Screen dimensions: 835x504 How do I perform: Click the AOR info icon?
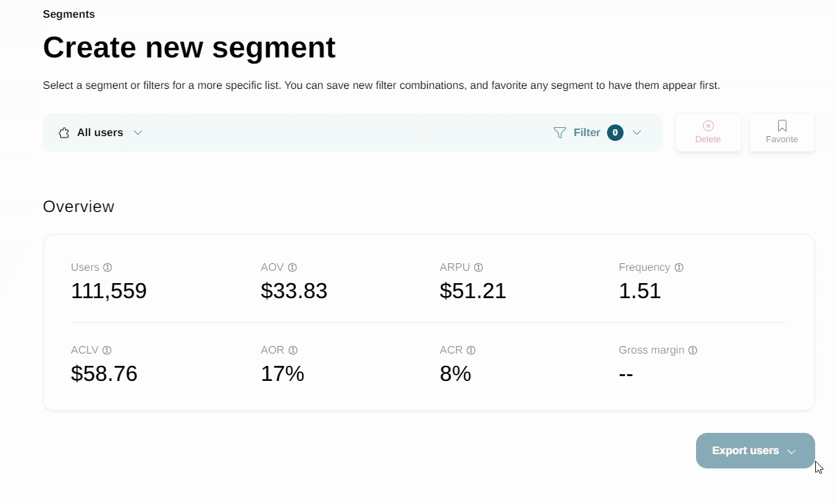click(293, 350)
